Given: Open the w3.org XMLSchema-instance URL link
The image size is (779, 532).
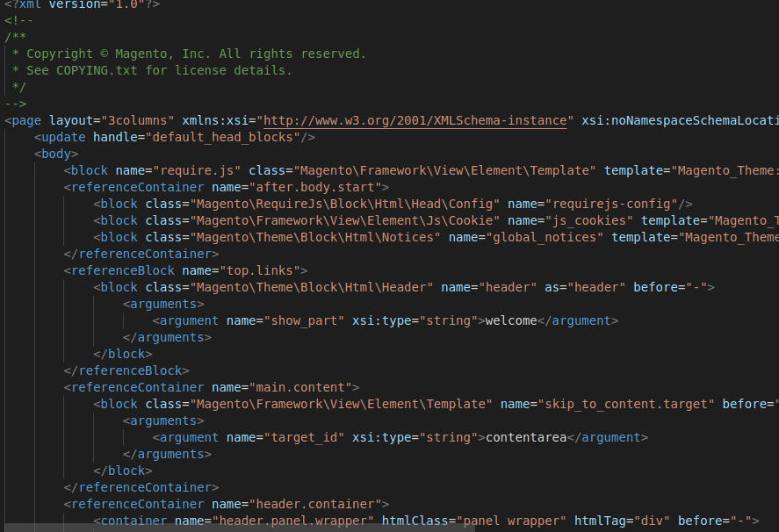Looking at the screenshot, I should [415, 120].
